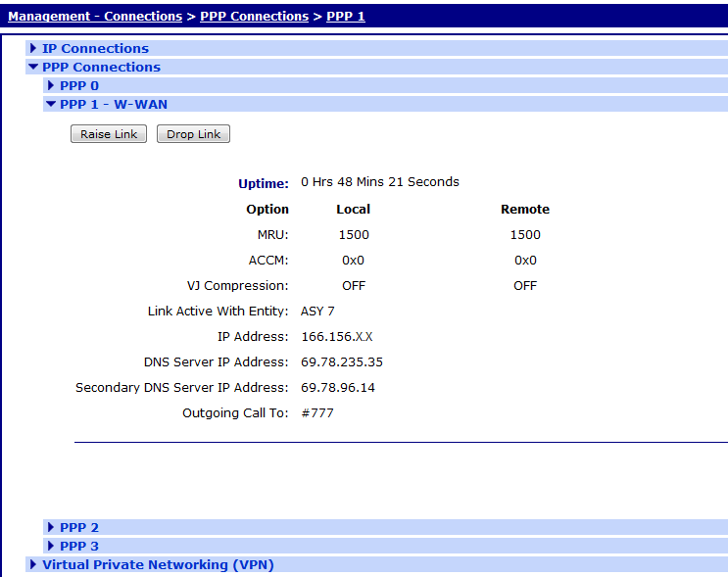
Task: Expand the PPP 3 arrow icon
Action: (51, 546)
